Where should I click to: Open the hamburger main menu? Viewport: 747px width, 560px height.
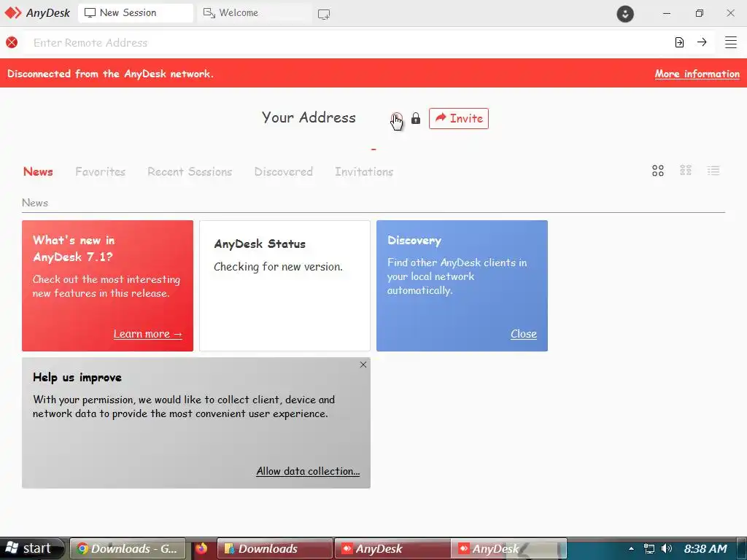731,42
